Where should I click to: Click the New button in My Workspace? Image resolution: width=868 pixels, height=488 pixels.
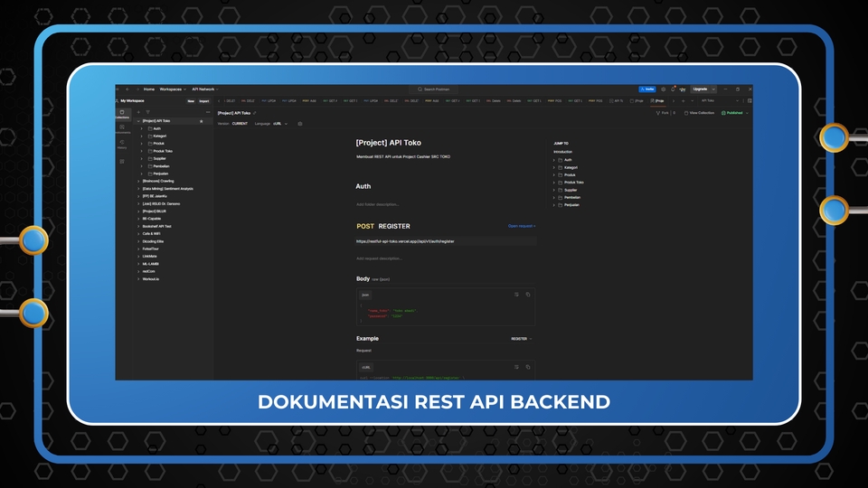pyautogui.click(x=191, y=101)
